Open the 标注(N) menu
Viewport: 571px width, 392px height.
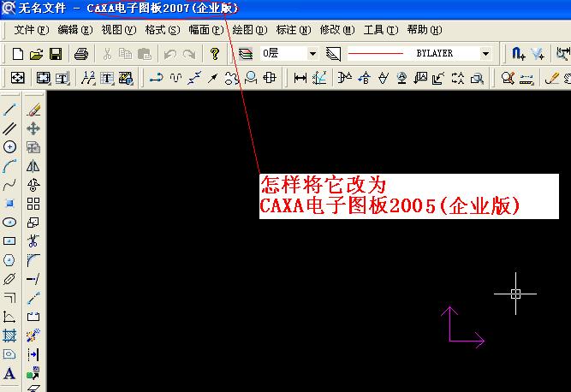294,30
